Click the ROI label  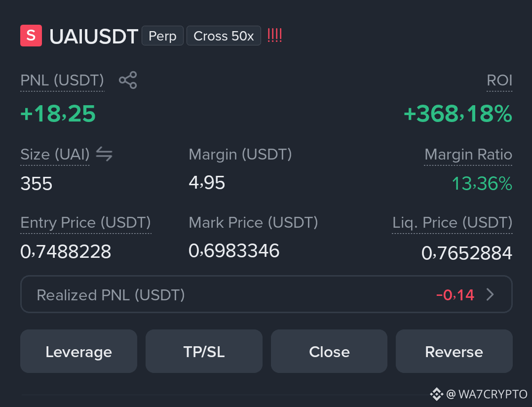pyautogui.click(x=499, y=81)
